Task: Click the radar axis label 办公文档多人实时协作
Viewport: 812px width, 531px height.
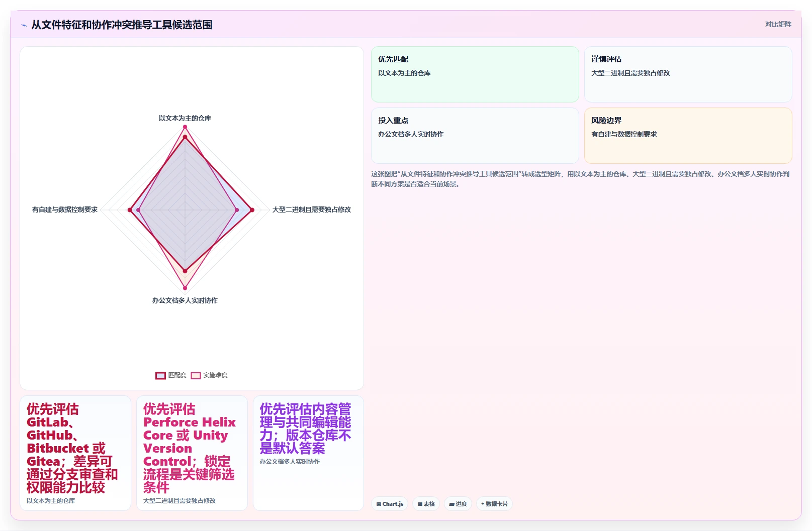Action: point(185,300)
